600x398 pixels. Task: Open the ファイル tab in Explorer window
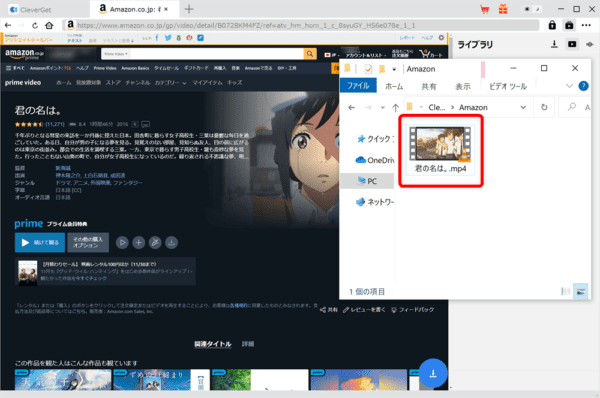(358, 86)
